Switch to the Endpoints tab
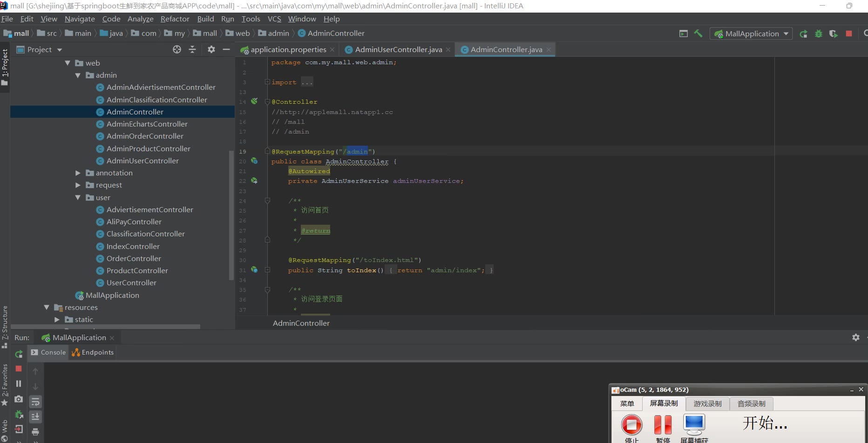Image resolution: width=868 pixels, height=443 pixels. pyautogui.click(x=93, y=352)
